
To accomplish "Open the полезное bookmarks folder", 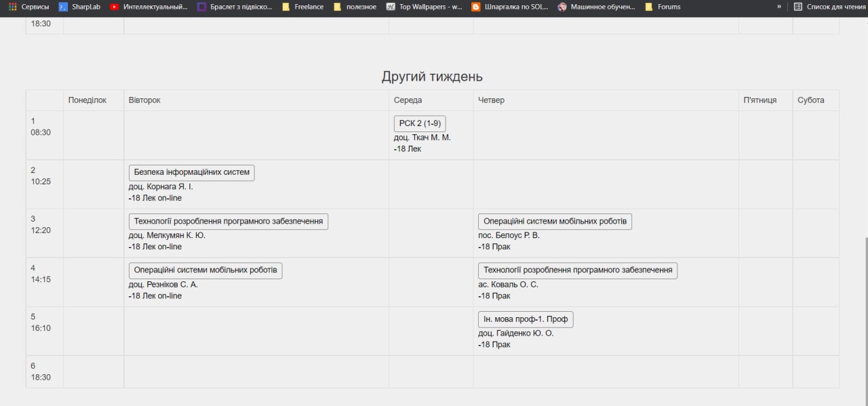I will [355, 7].
